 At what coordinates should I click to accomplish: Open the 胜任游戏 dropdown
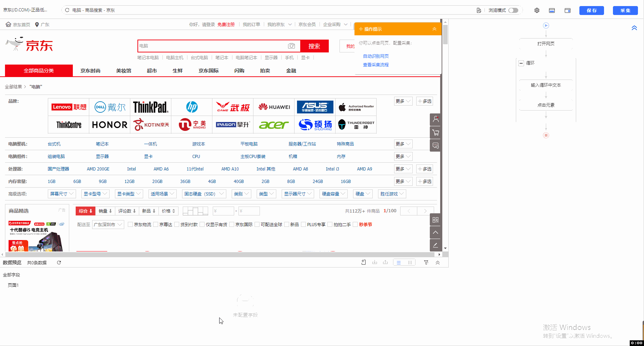[x=392, y=194]
